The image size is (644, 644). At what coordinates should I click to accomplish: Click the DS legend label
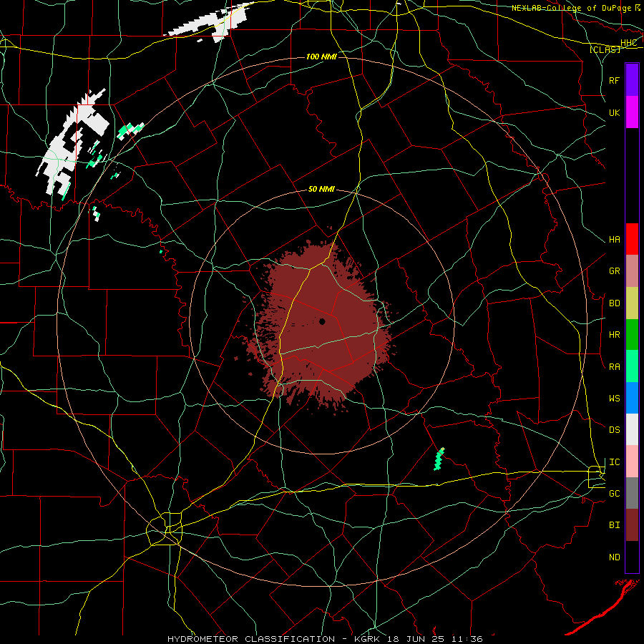click(614, 430)
